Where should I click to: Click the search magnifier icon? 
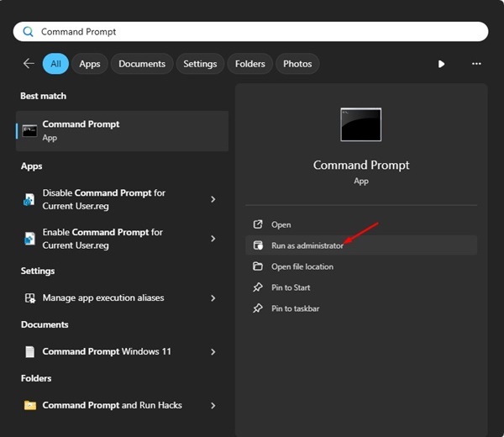(x=28, y=32)
